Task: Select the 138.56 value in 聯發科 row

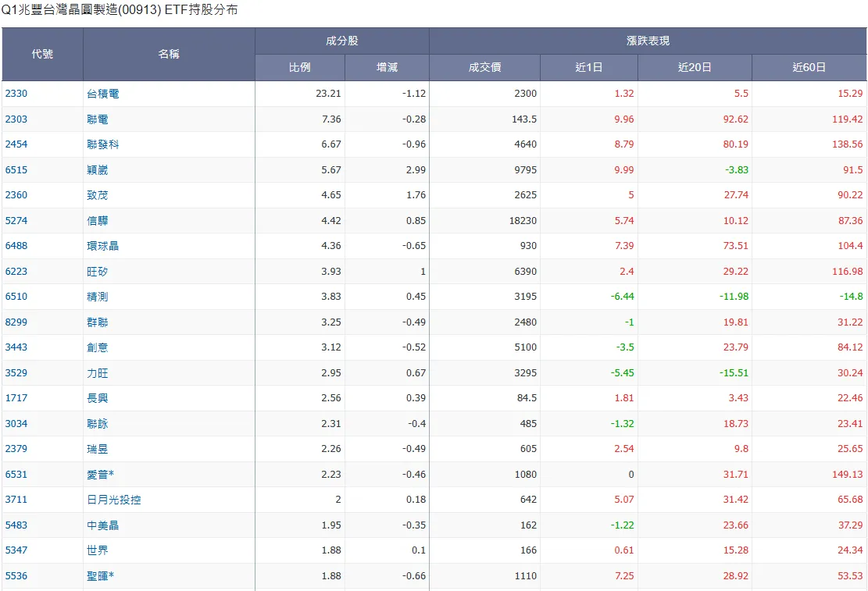Action: [848, 144]
